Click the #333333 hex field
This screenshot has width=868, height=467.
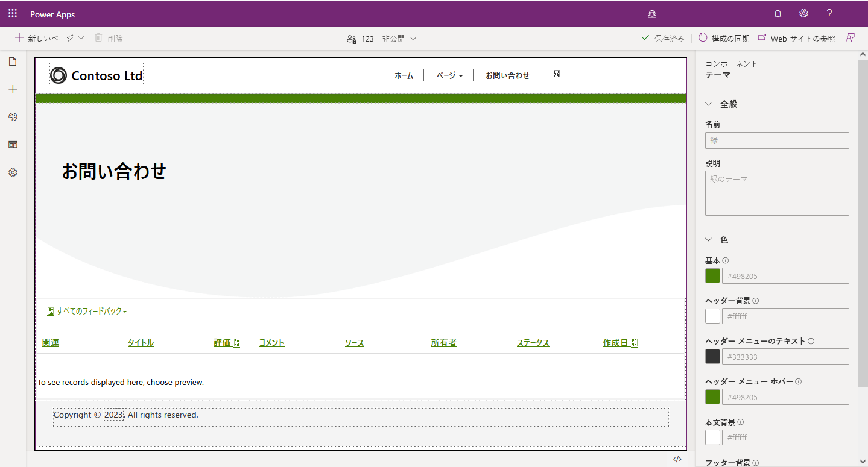pyautogui.click(x=785, y=357)
